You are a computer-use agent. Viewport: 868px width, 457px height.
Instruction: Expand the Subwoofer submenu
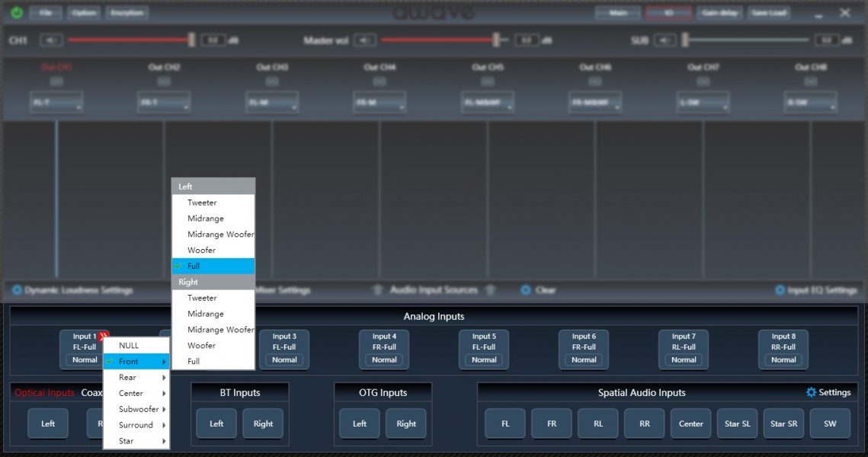coord(136,409)
